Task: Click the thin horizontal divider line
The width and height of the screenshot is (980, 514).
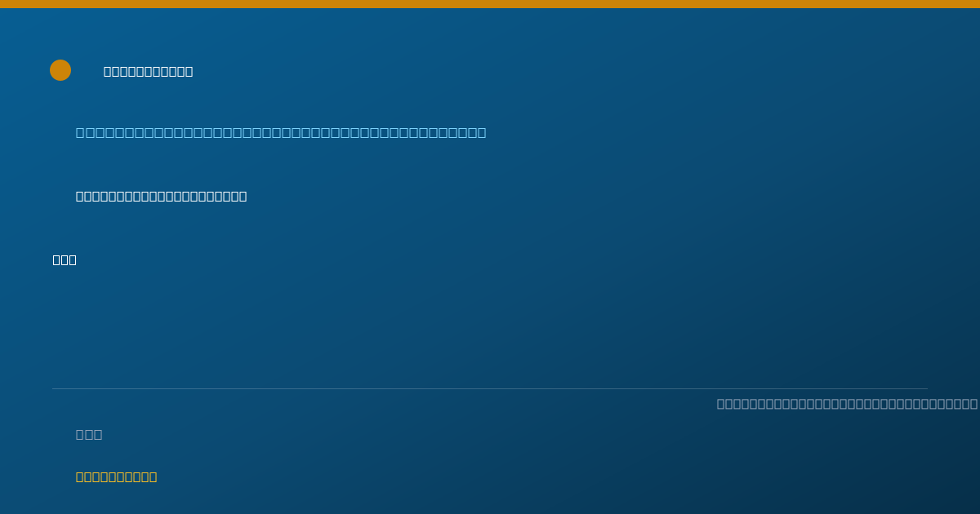Action: (490, 388)
